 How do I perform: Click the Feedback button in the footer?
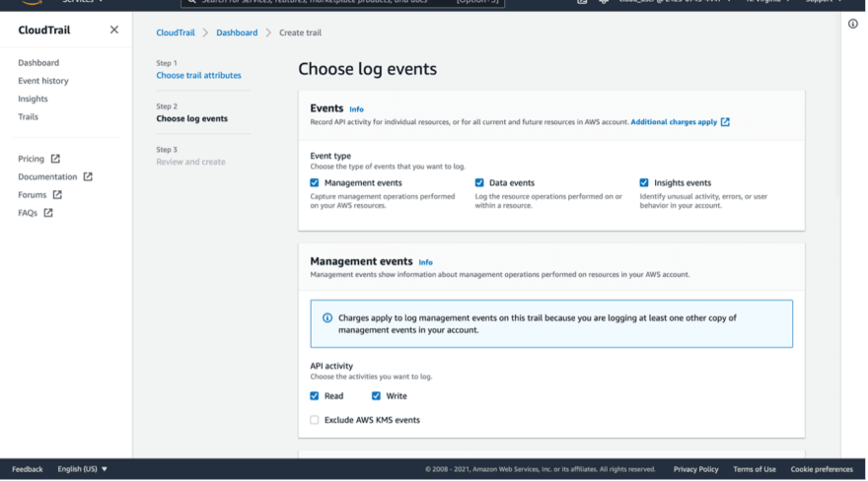click(x=28, y=469)
